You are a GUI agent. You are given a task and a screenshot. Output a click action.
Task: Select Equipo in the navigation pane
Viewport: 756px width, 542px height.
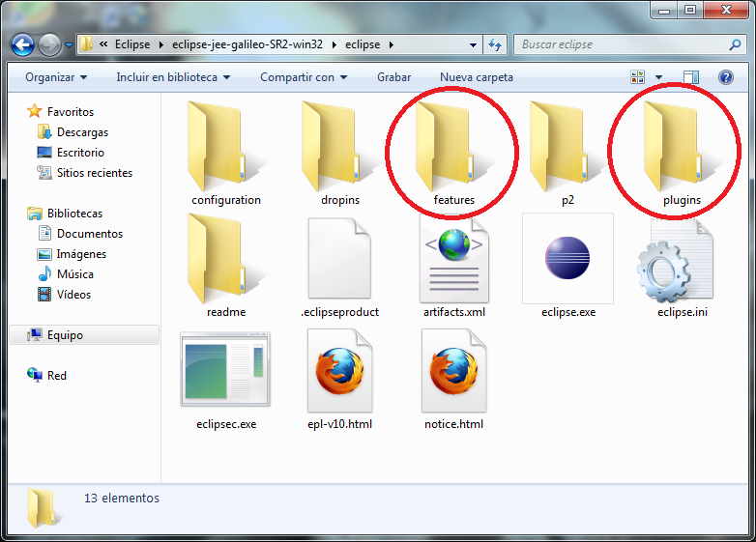(84, 335)
